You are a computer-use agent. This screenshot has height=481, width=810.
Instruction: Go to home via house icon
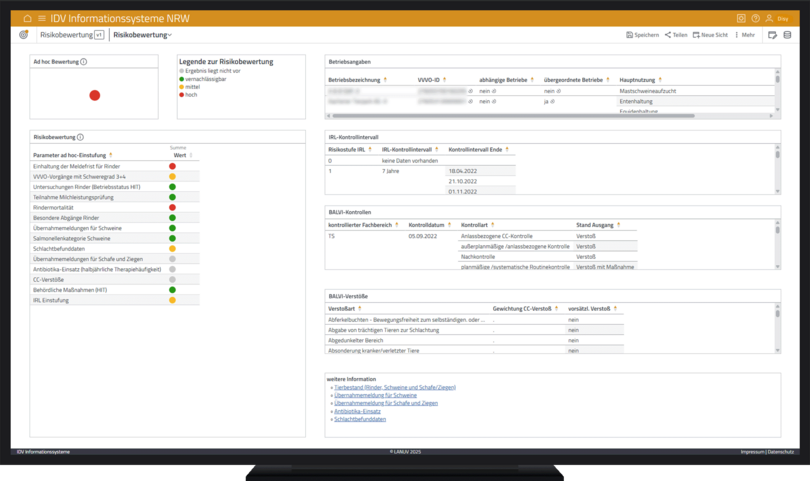[27, 19]
